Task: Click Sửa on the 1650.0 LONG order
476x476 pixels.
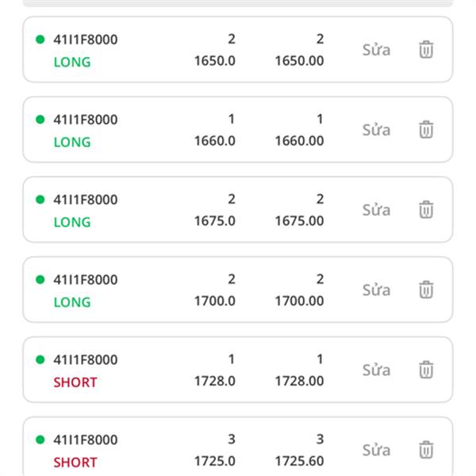Action: pos(376,50)
